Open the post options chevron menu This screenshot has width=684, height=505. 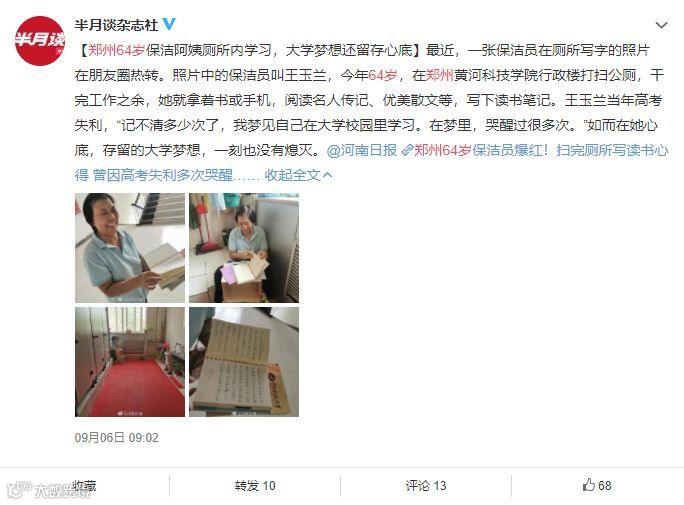(661, 25)
